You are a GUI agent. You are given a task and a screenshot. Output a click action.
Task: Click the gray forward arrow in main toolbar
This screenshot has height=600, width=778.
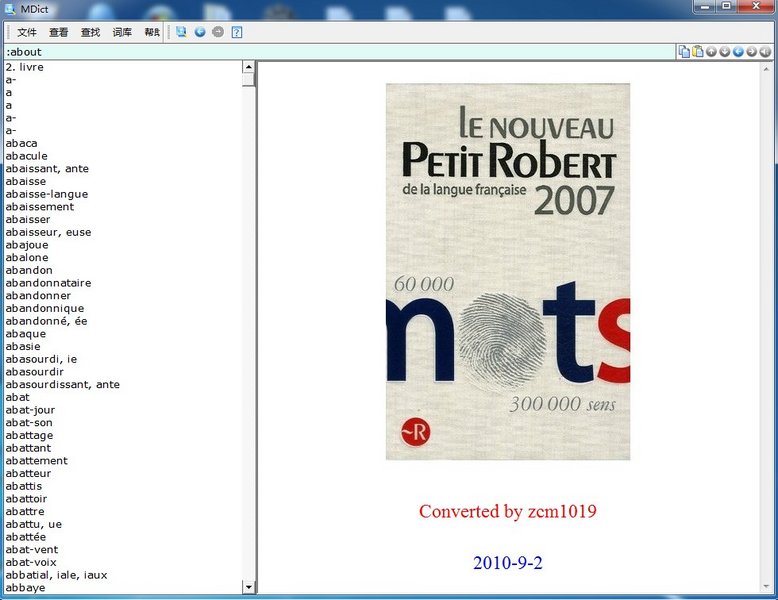(x=218, y=32)
